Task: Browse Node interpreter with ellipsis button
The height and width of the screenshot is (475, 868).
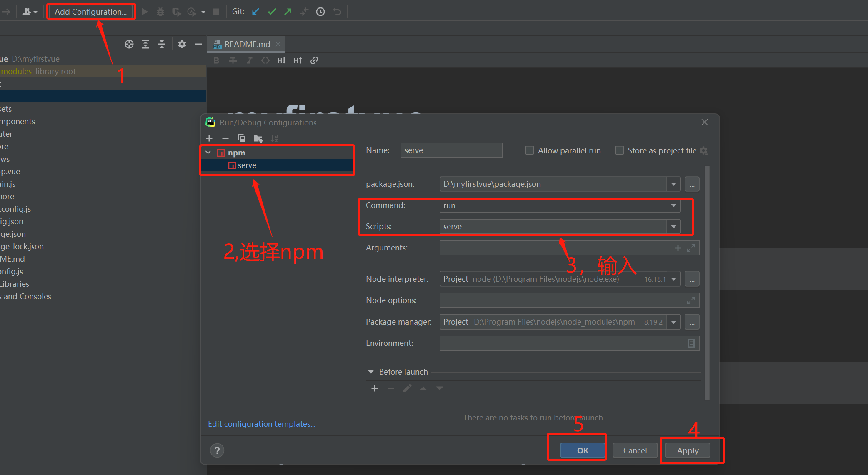Action: 692,279
